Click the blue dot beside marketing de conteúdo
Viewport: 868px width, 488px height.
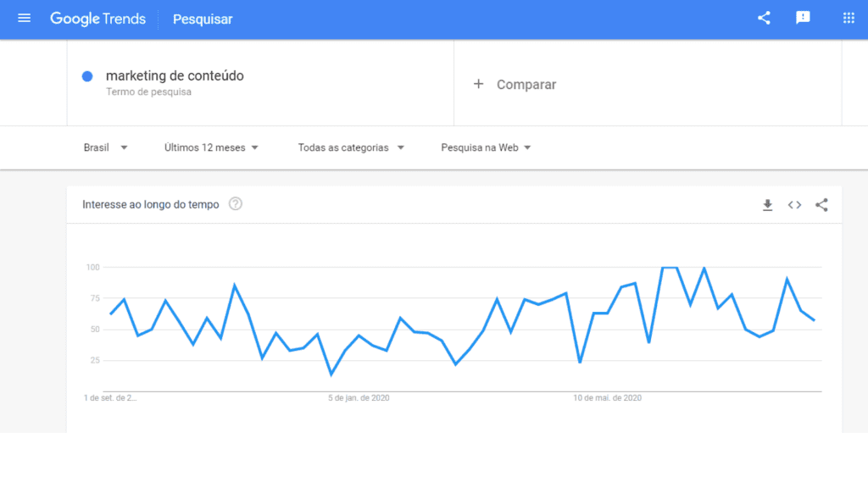(87, 76)
